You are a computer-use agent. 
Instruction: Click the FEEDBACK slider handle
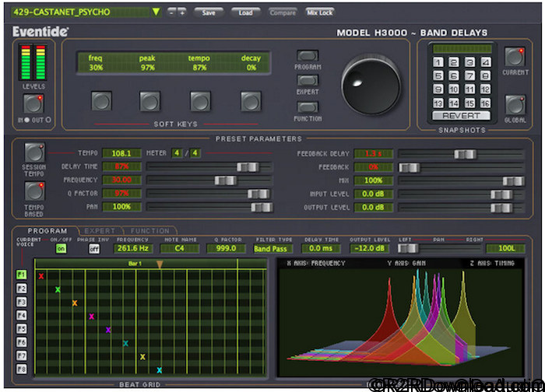point(409,168)
